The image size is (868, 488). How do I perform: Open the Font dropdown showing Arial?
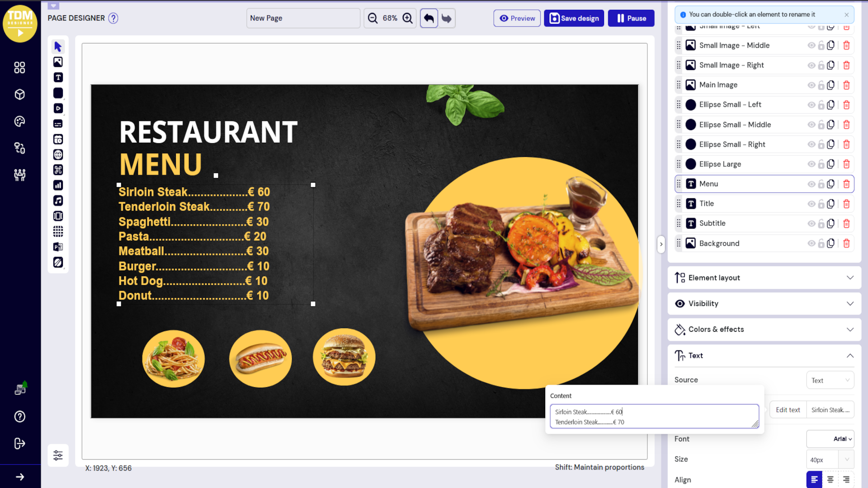(830, 438)
